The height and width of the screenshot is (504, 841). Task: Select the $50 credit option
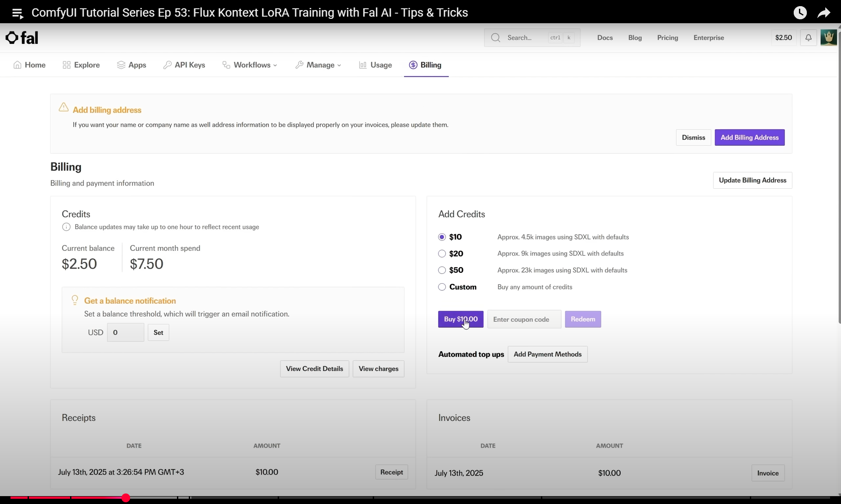442,270
